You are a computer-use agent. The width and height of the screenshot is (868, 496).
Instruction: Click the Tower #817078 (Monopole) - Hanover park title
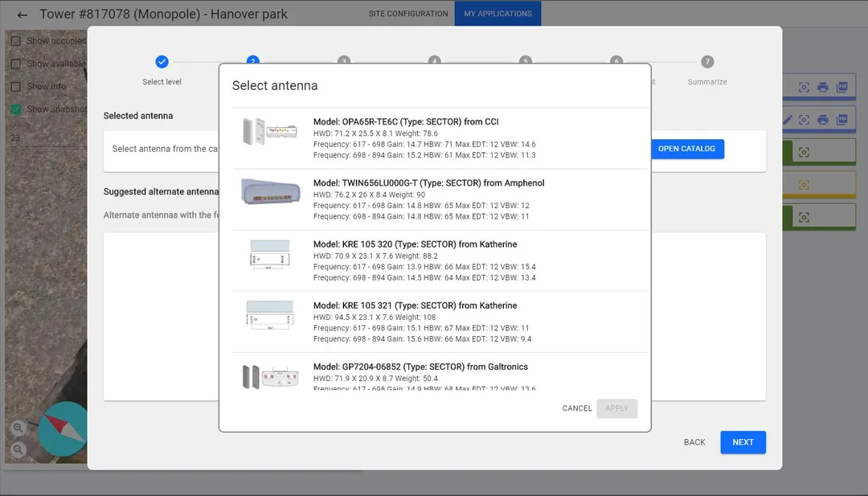(x=163, y=14)
